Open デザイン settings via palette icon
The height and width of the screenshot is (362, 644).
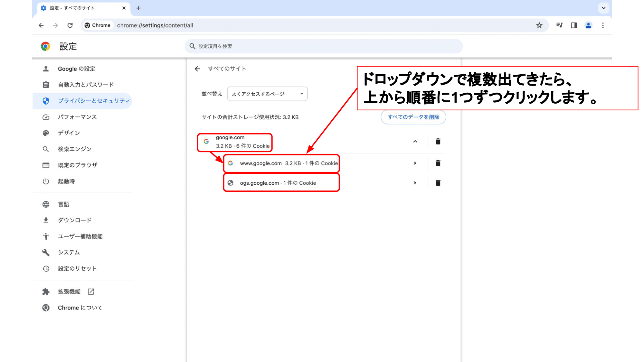pyautogui.click(x=46, y=133)
